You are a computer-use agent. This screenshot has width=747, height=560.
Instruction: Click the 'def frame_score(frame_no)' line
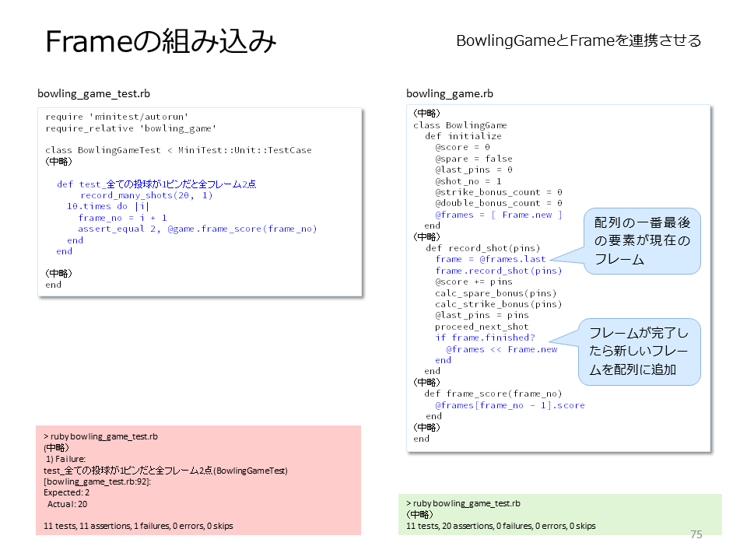[493, 394]
